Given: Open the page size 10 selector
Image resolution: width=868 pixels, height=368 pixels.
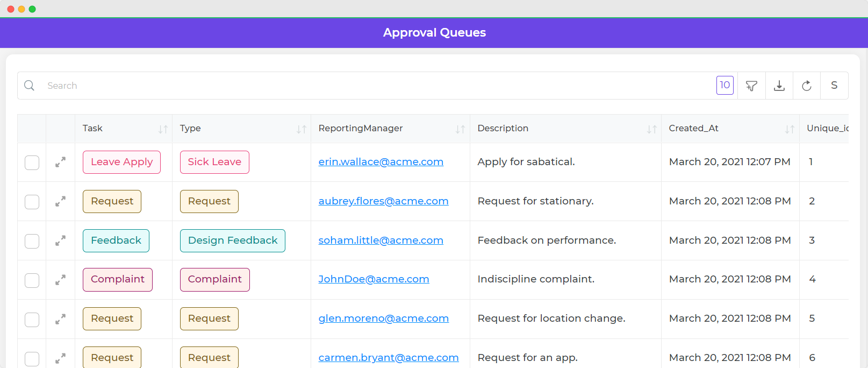Looking at the screenshot, I should tap(724, 85).
